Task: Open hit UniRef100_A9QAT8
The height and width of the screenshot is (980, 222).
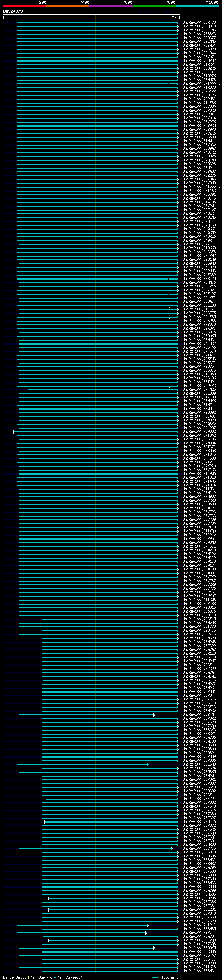Action: click(199, 26)
